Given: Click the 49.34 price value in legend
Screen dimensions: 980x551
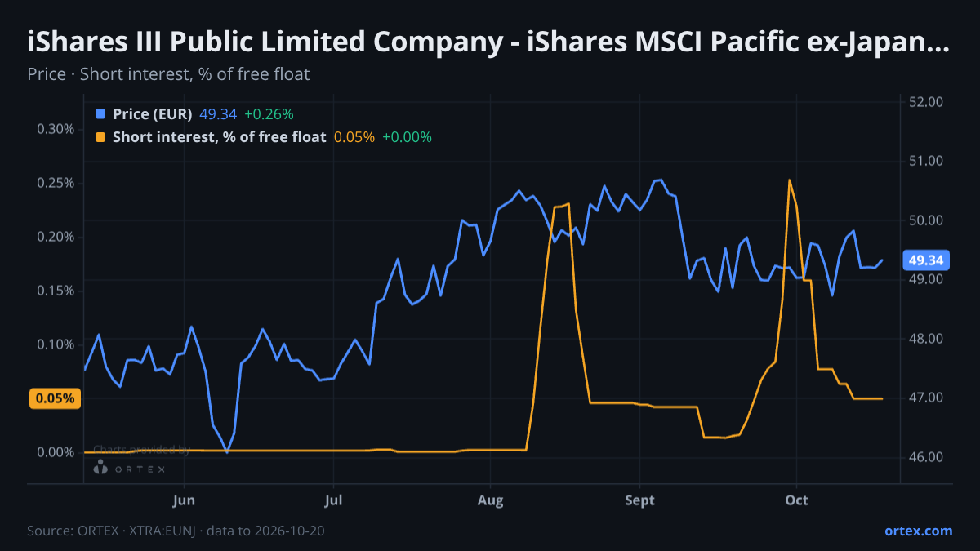Looking at the screenshot, I should pos(218,114).
